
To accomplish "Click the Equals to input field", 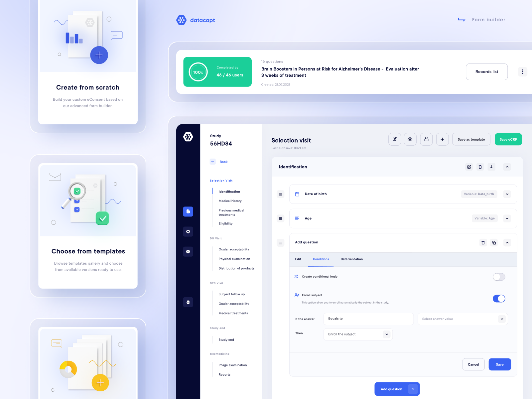I will tap(368, 319).
